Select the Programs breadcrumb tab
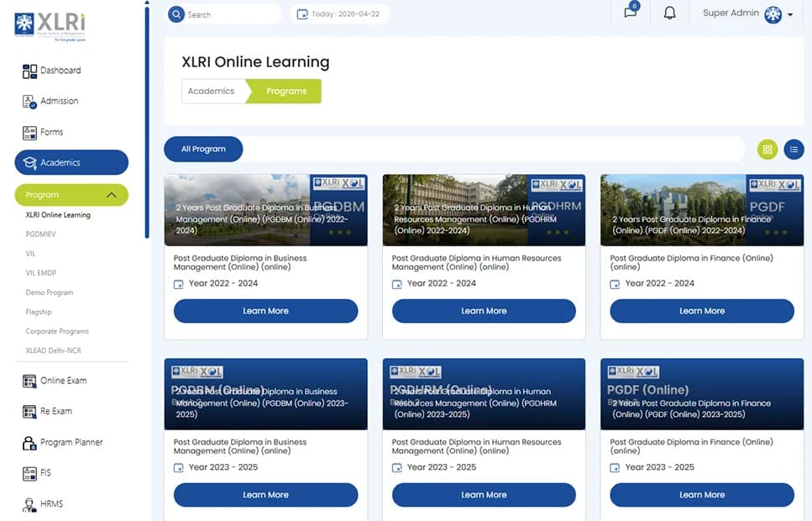This screenshot has height=521, width=812. [x=286, y=92]
